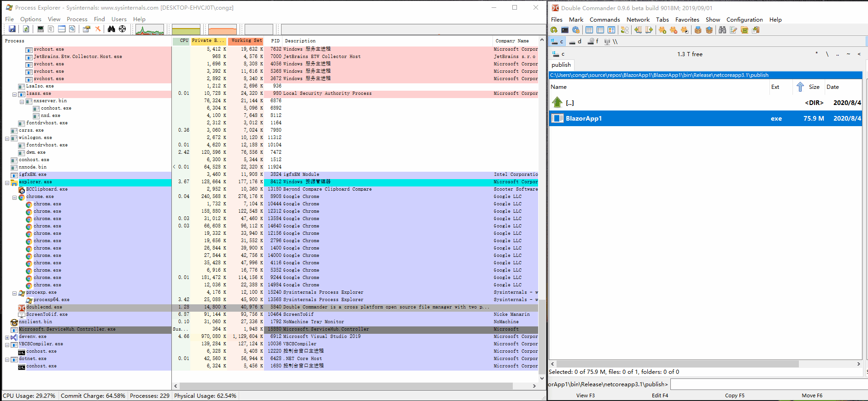Click the orange physical memory graph
This screenshot has height=401, width=868.
[222, 29]
